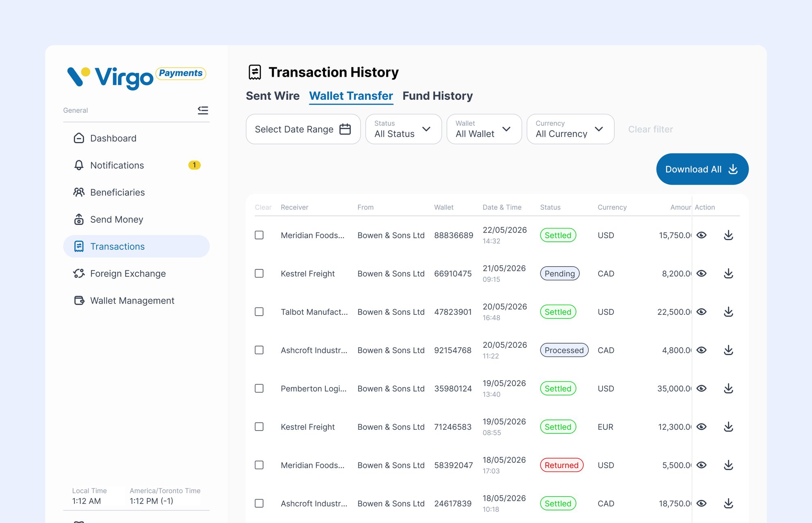This screenshot has width=812, height=523.
Task: Click the From column header
Action: point(365,207)
